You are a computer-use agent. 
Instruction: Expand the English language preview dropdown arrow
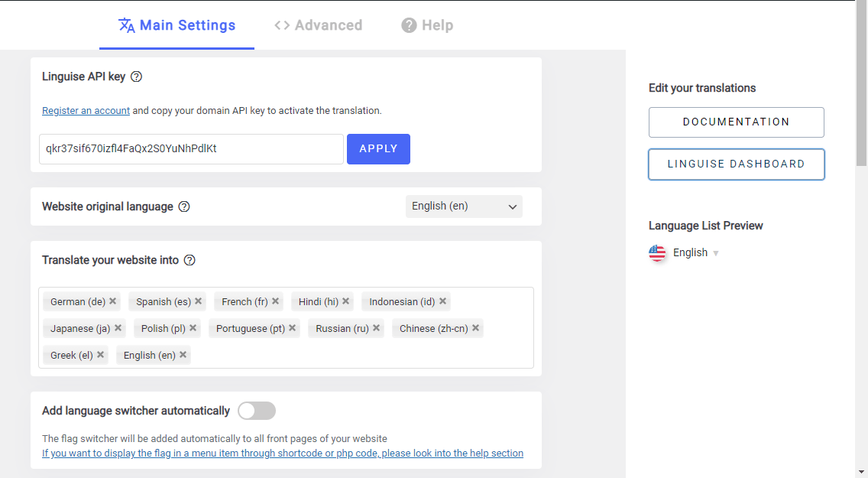pos(717,252)
